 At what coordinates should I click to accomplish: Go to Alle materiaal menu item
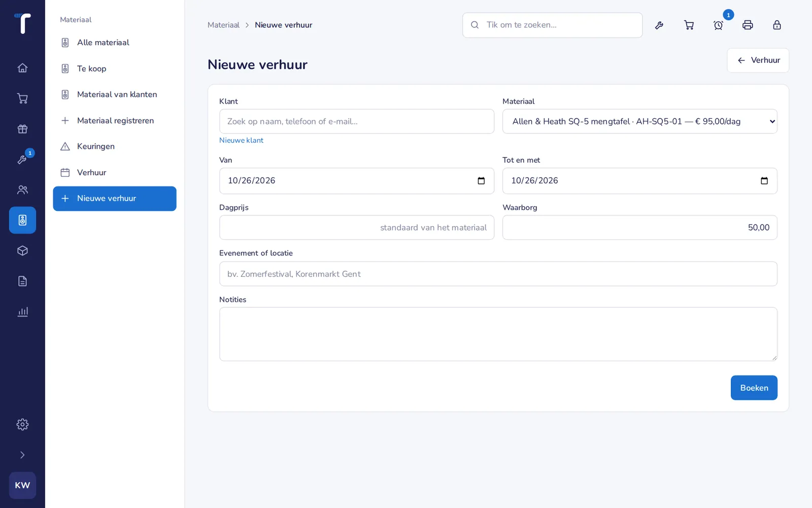coord(115,43)
